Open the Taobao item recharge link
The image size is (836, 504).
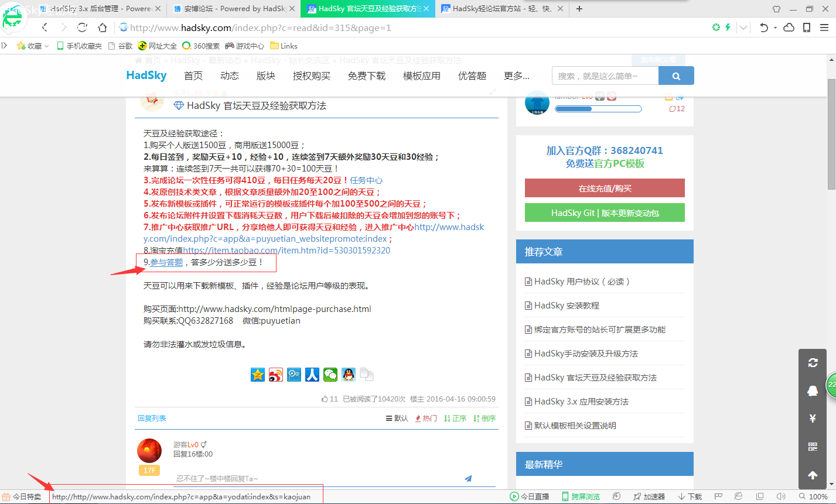(286, 251)
